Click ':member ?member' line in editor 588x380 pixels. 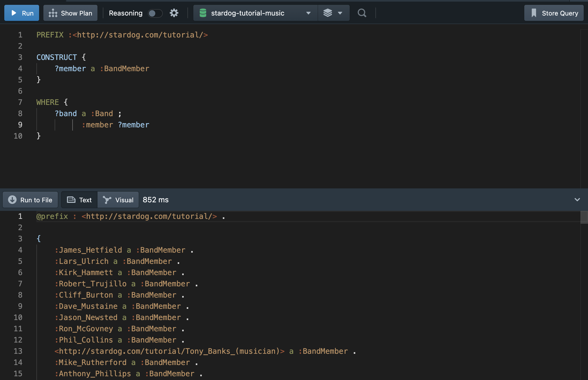[x=115, y=124]
